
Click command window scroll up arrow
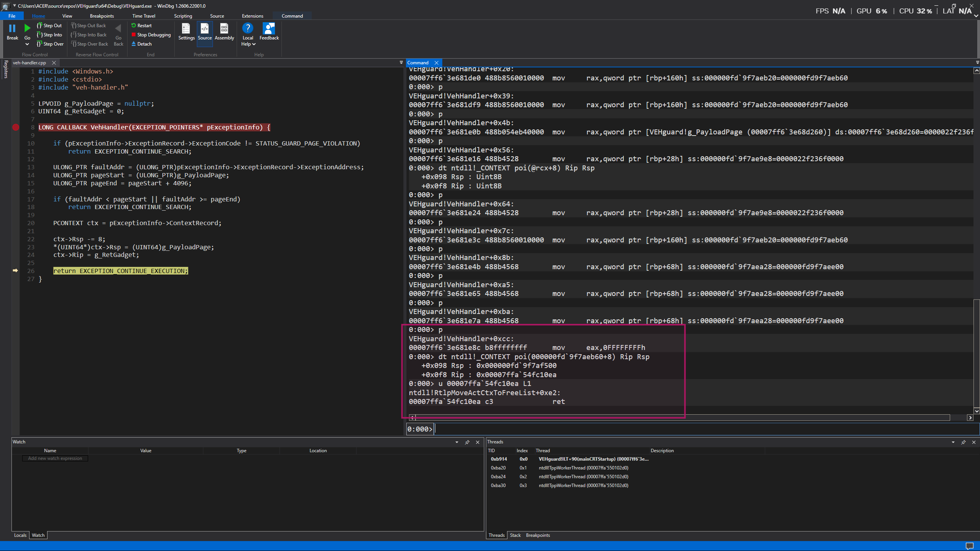click(977, 71)
